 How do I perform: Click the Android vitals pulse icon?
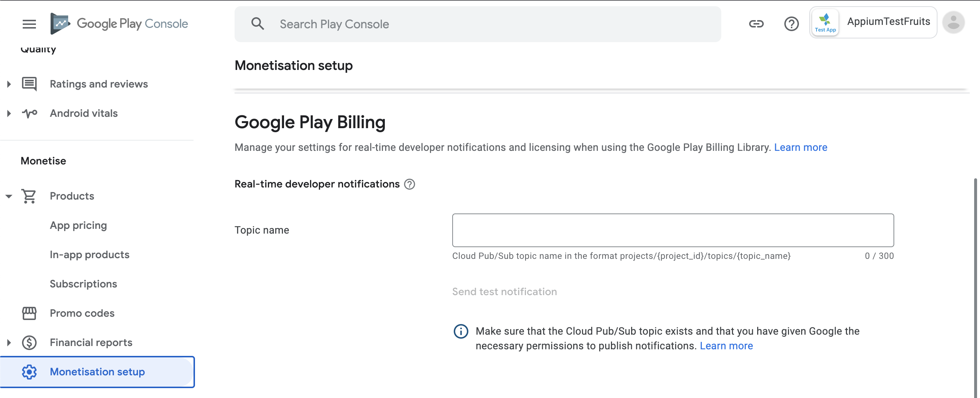[29, 113]
